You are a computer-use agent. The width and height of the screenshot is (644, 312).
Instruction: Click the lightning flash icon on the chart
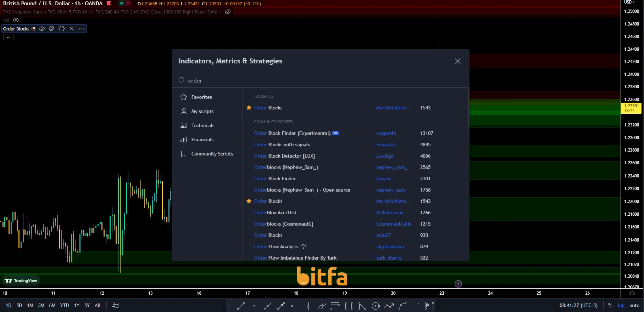tap(458, 284)
